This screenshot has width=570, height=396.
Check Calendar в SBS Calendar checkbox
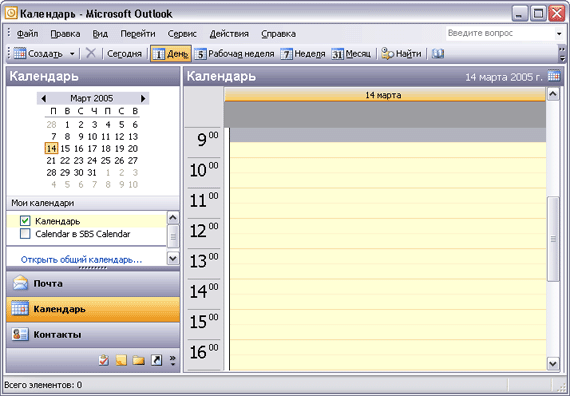25,233
